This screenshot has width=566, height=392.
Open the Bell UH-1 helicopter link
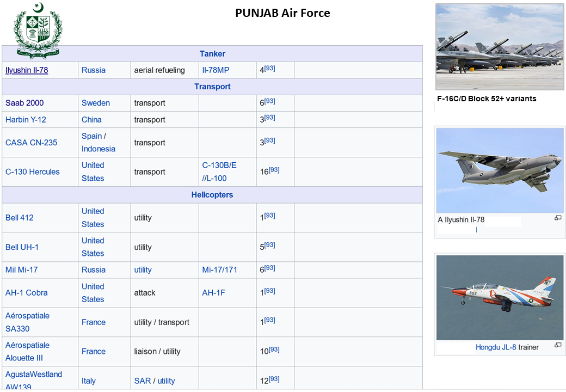click(x=22, y=247)
